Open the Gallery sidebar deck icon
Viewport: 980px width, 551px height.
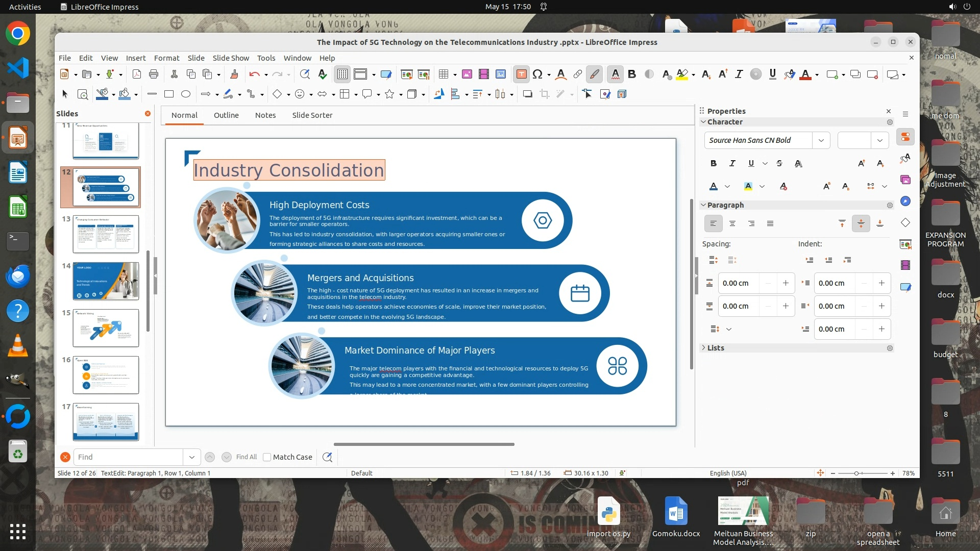[x=905, y=180]
